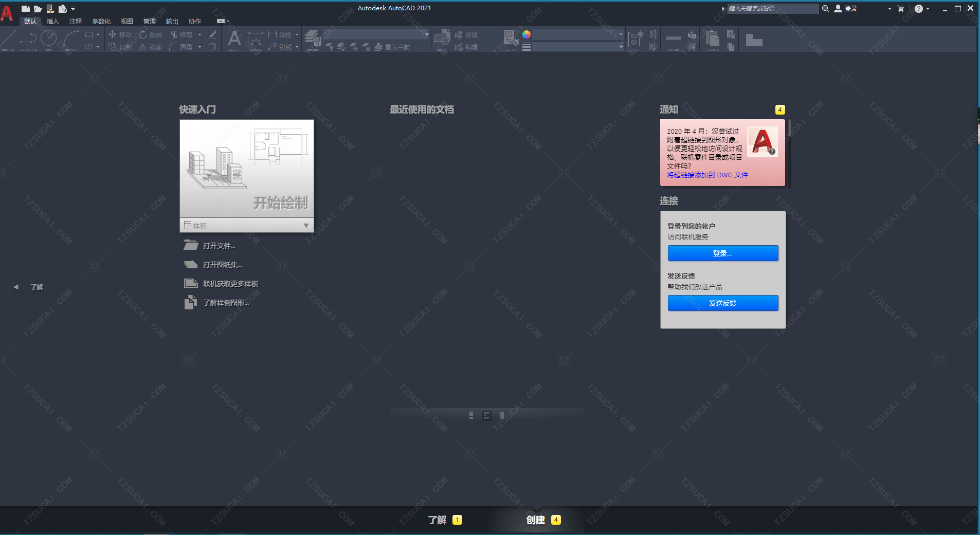The height and width of the screenshot is (535, 980).
Task: Switch recent documents to text list view
Action: tap(502, 415)
